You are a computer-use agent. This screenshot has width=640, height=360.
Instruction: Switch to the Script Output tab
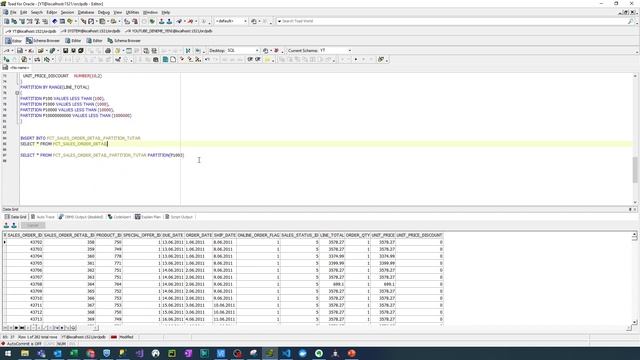pyautogui.click(x=178, y=217)
